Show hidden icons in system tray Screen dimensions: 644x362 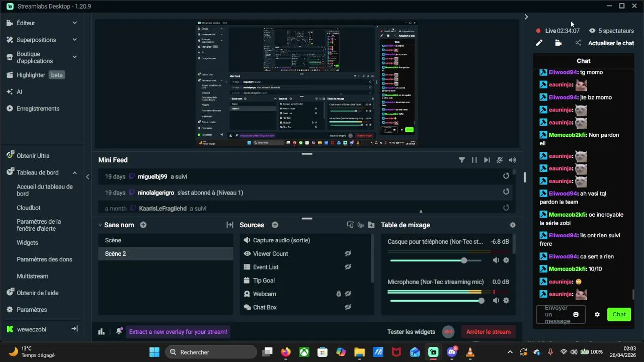pos(510,352)
